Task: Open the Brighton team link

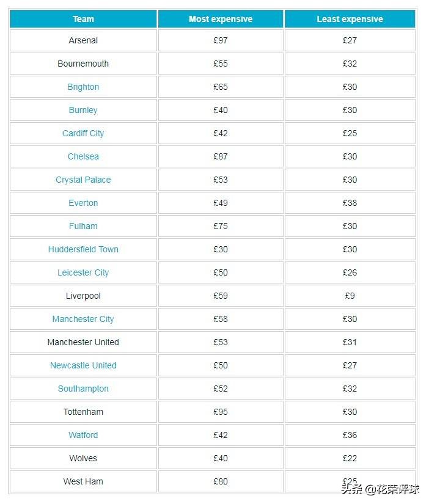Action: point(83,87)
